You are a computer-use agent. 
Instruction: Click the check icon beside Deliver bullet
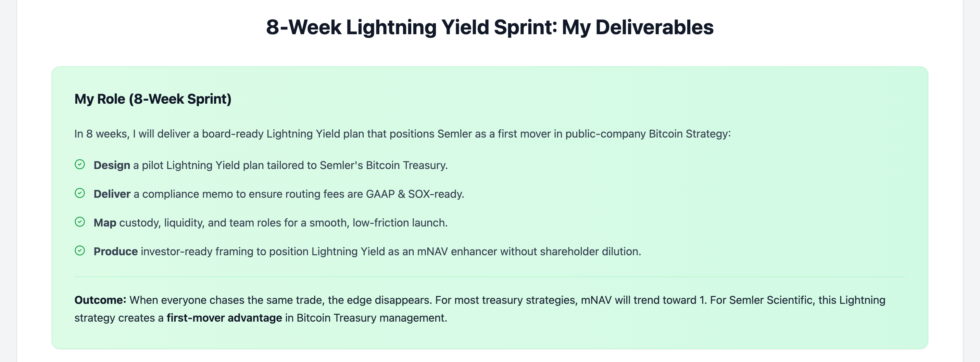(79, 193)
